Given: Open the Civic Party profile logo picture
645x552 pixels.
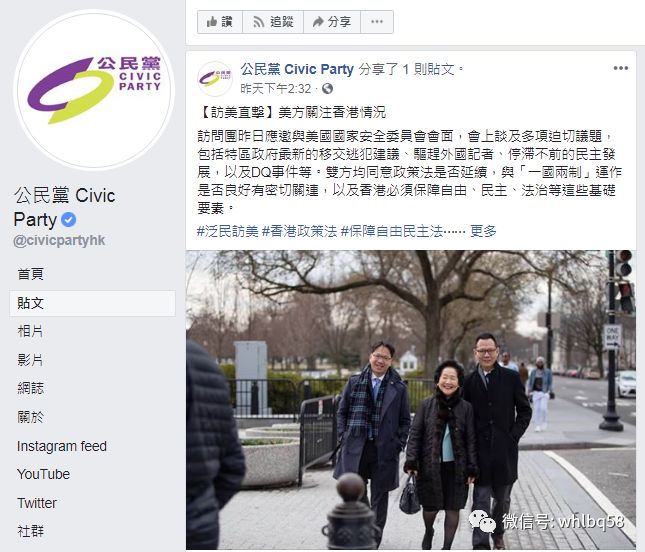Looking at the screenshot, I should tap(94, 90).
